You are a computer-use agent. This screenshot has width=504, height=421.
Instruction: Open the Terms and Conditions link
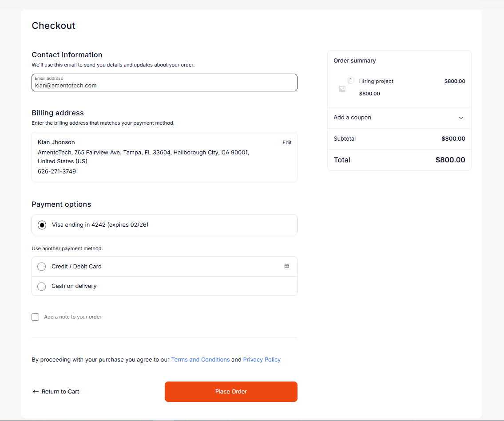200,360
